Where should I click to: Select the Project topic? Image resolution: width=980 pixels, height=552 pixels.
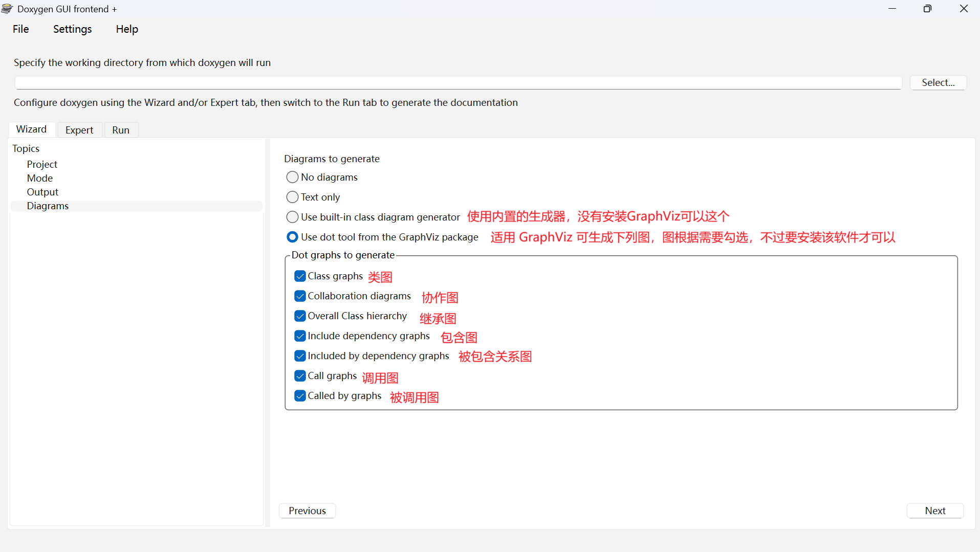(x=42, y=164)
